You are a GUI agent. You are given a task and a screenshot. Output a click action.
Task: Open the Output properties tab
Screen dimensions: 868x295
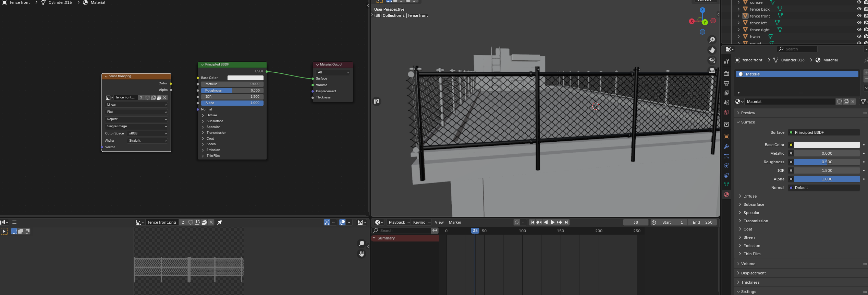[726, 83]
